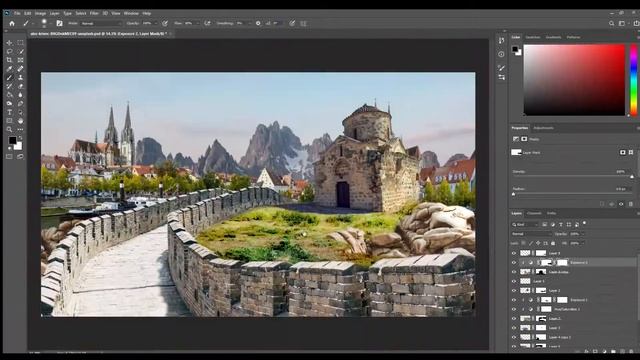Open the Filter menu
This screenshot has height=360, width=640.
94,13
